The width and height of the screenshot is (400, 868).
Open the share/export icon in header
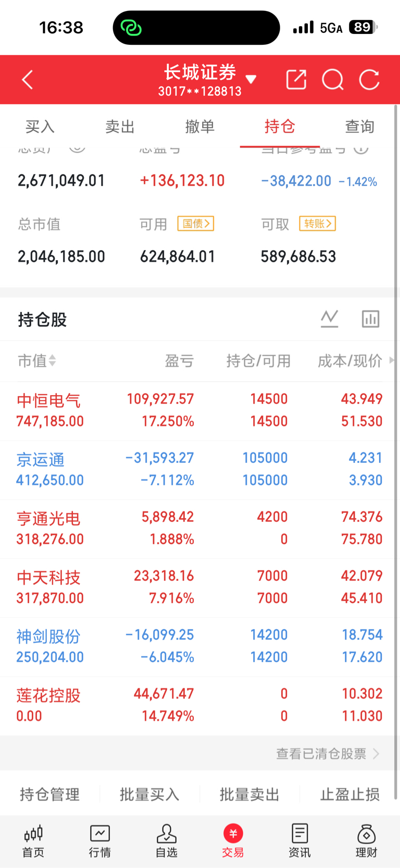(296, 80)
